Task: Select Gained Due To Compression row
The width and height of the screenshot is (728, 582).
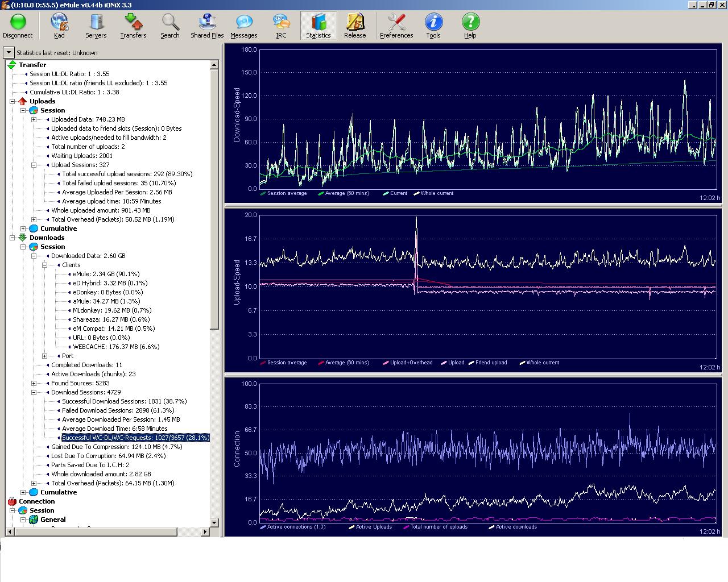Action: [x=117, y=447]
